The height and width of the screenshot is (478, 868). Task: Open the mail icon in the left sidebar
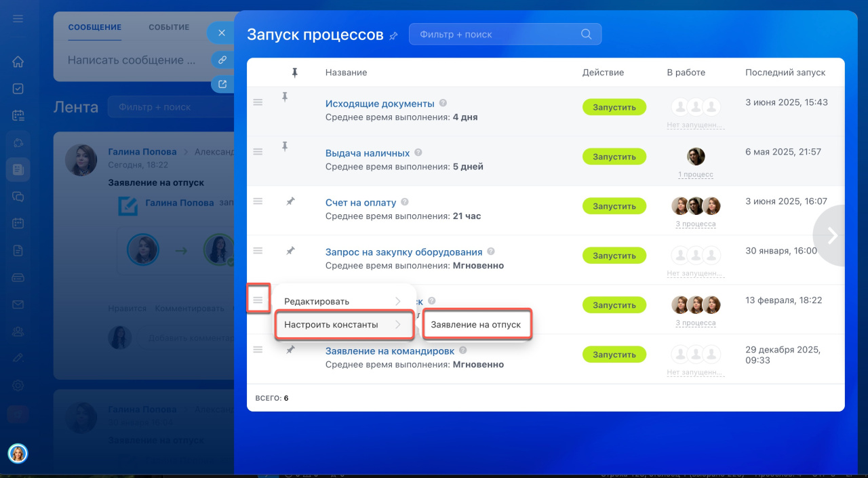pos(18,304)
